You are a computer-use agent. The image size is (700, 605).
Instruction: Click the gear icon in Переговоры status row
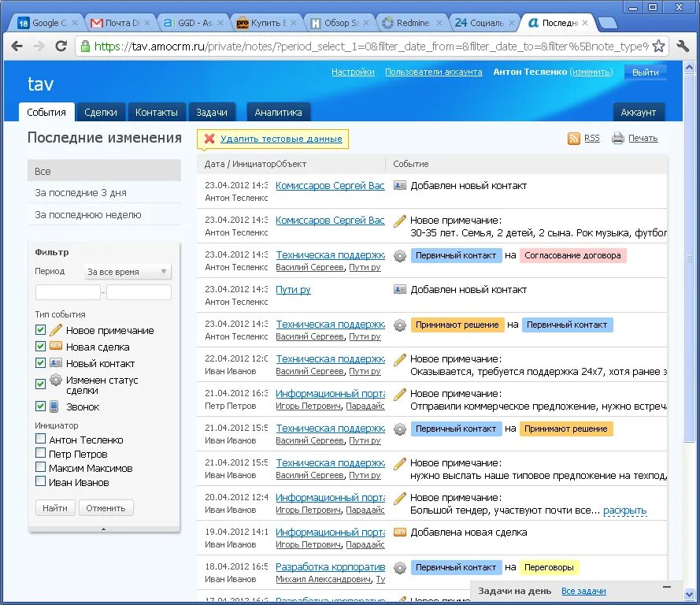coord(399,568)
